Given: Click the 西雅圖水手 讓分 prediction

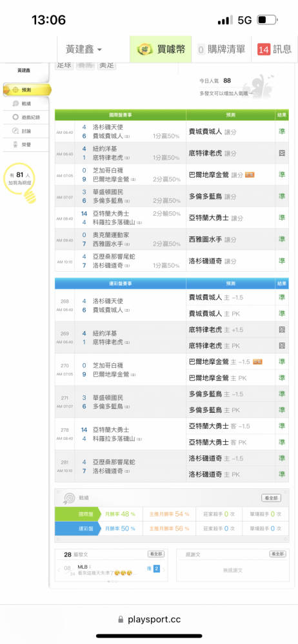Looking at the screenshot, I should pos(213,240).
